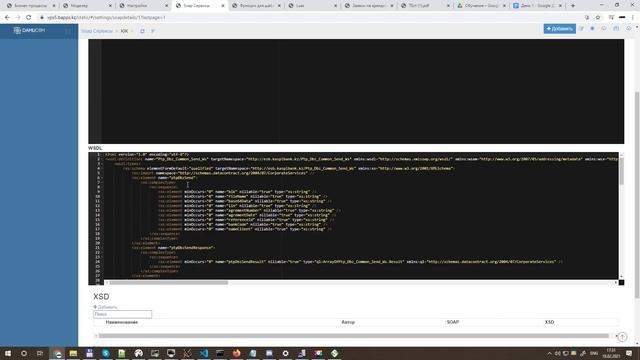This screenshot has width=640, height=360.
Task: Toggle the sidebar menu hamburger icon
Action: point(68,31)
